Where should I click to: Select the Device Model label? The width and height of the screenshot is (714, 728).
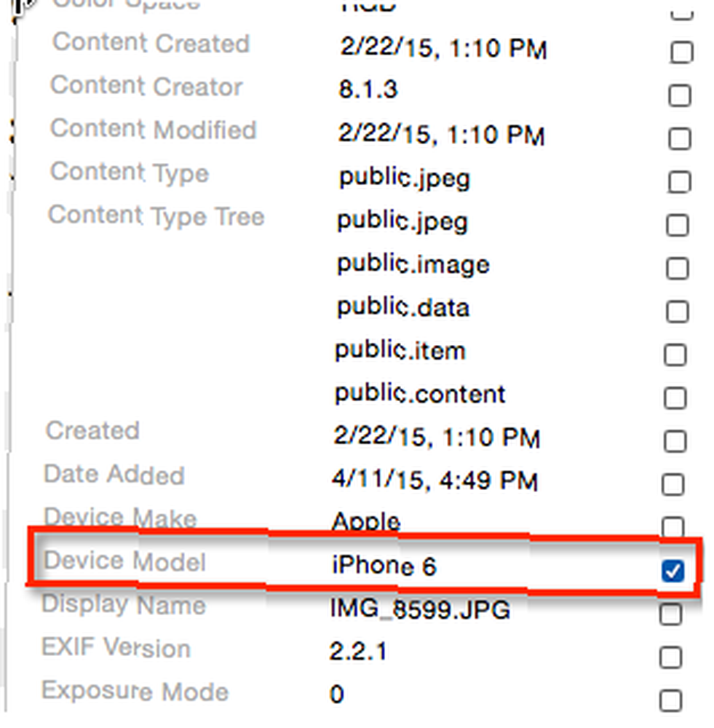pyautogui.click(x=124, y=561)
